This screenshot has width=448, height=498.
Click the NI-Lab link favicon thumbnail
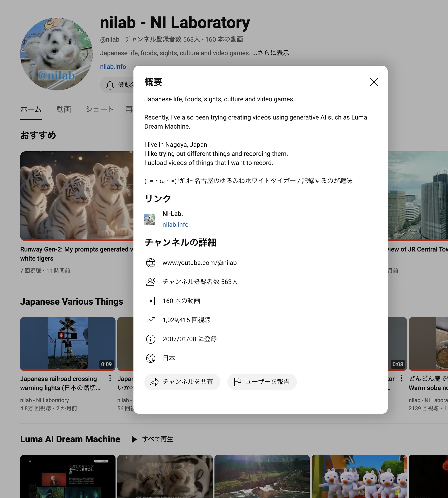(150, 219)
